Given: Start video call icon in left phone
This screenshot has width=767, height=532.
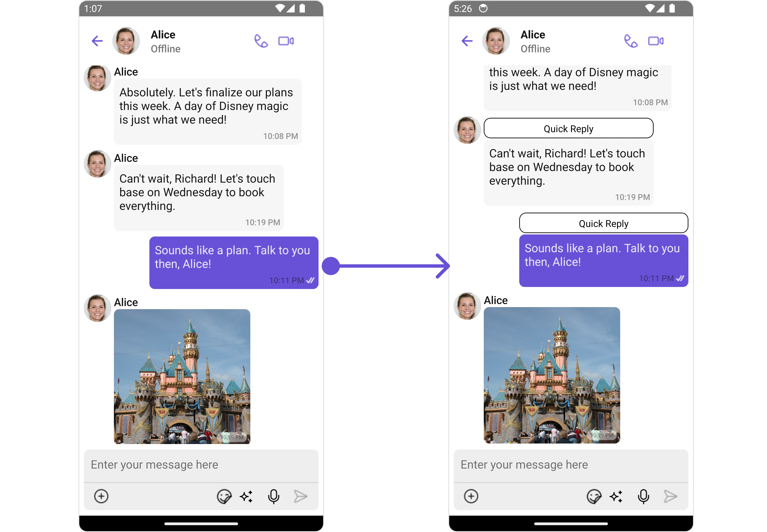Looking at the screenshot, I should point(286,41).
